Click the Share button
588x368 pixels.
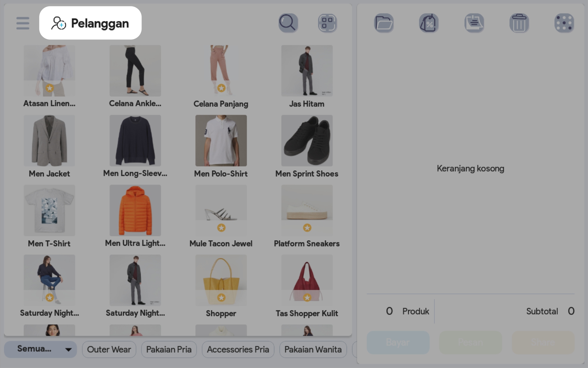543,342
